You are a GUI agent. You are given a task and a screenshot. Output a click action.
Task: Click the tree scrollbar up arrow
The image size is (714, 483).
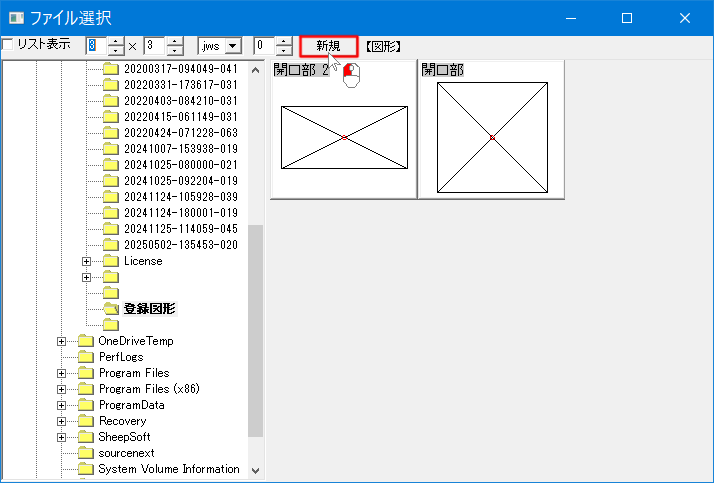coord(255,70)
